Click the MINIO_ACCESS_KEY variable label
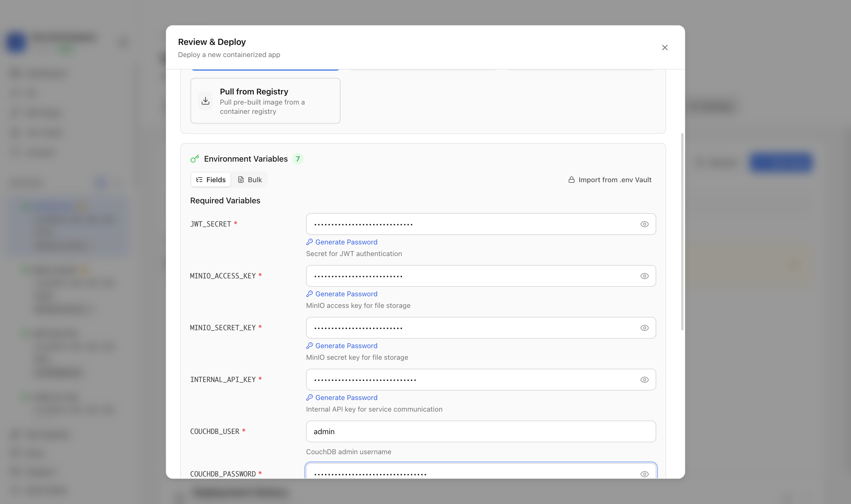 click(223, 276)
